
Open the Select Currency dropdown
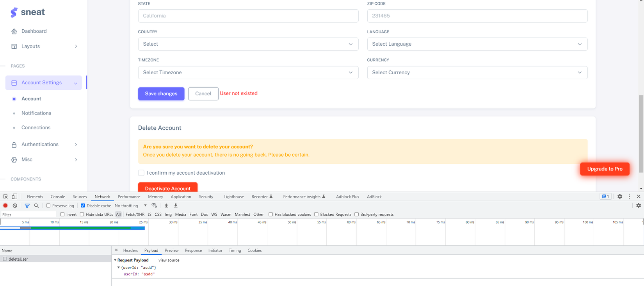[477, 73]
